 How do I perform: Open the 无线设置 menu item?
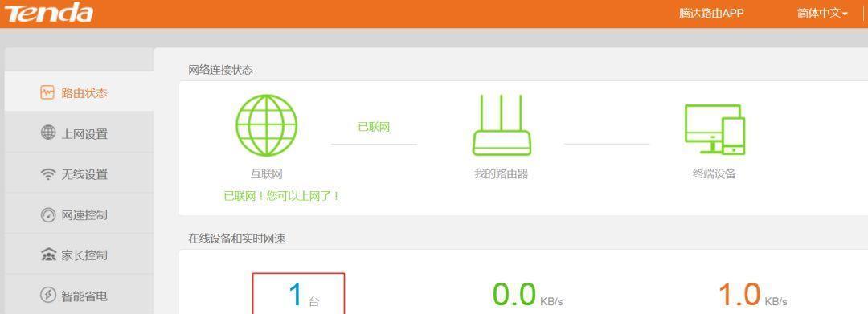[79, 173]
